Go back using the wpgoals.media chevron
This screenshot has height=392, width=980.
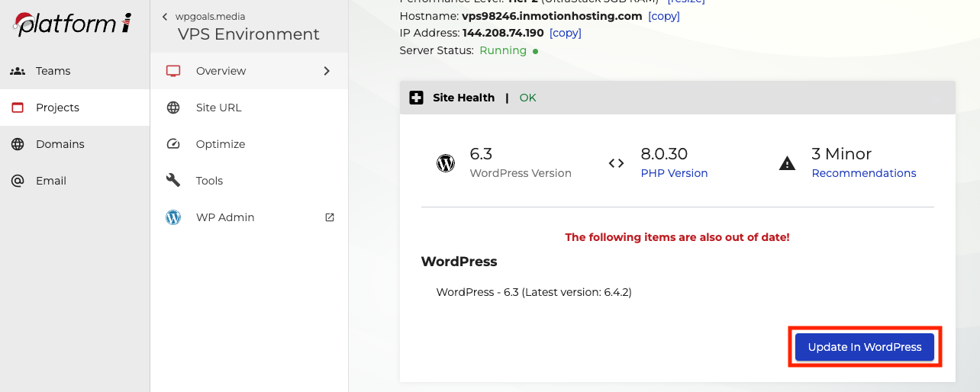click(165, 17)
